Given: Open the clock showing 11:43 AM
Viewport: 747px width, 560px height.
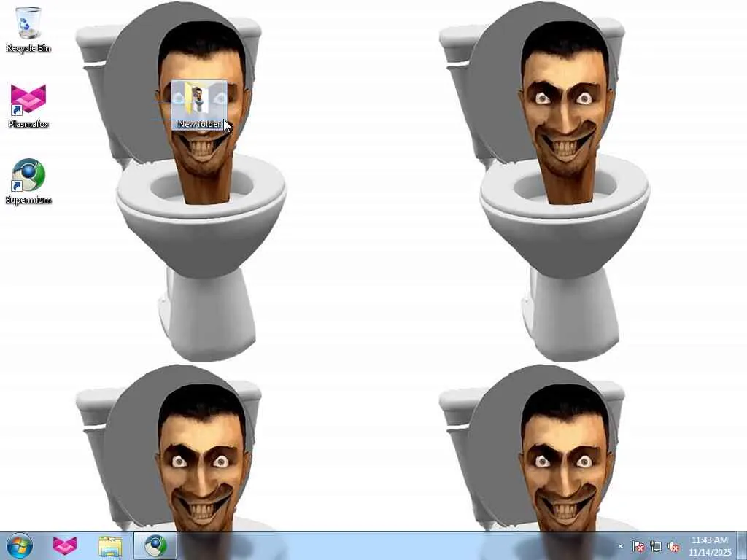Looking at the screenshot, I should (709, 546).
